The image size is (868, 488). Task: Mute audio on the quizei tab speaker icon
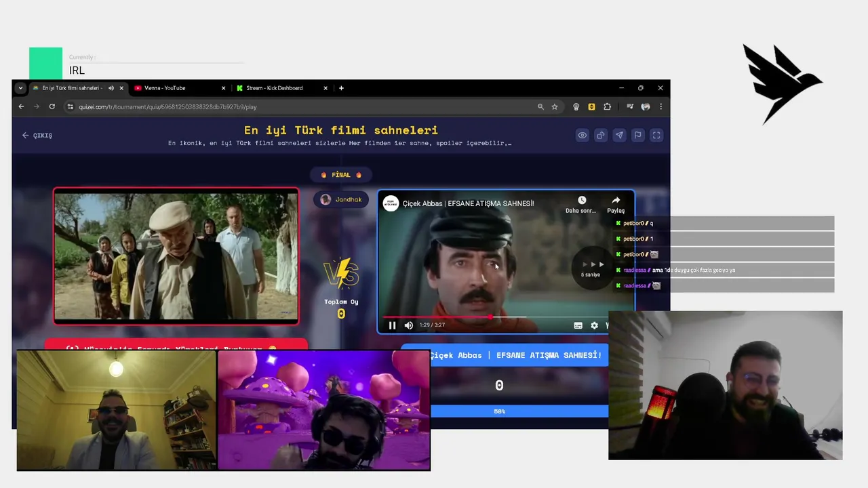click(111, 88)
